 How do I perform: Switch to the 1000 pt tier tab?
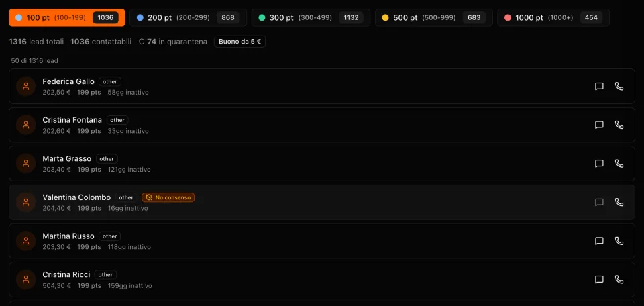click(553, 17)
